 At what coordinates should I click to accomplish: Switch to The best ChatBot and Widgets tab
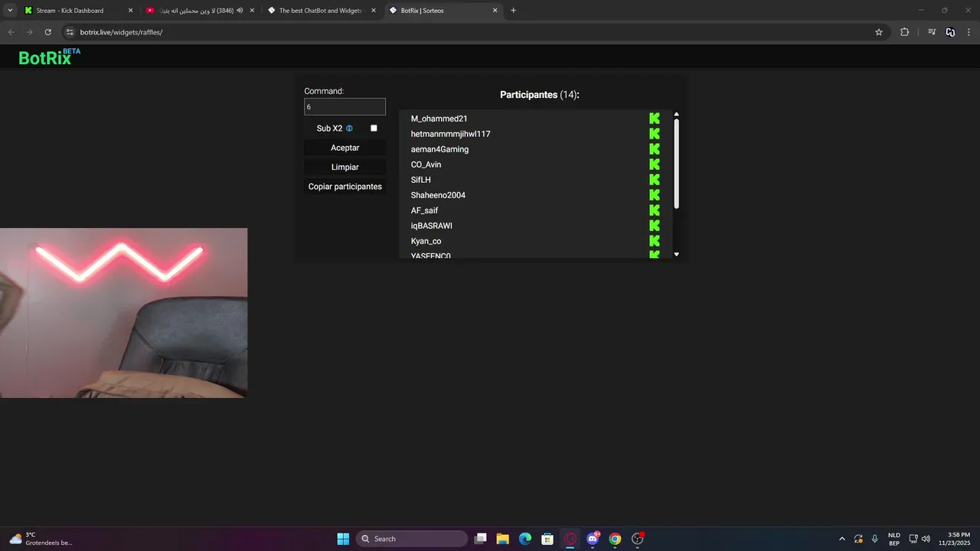(x=320, y=11)
